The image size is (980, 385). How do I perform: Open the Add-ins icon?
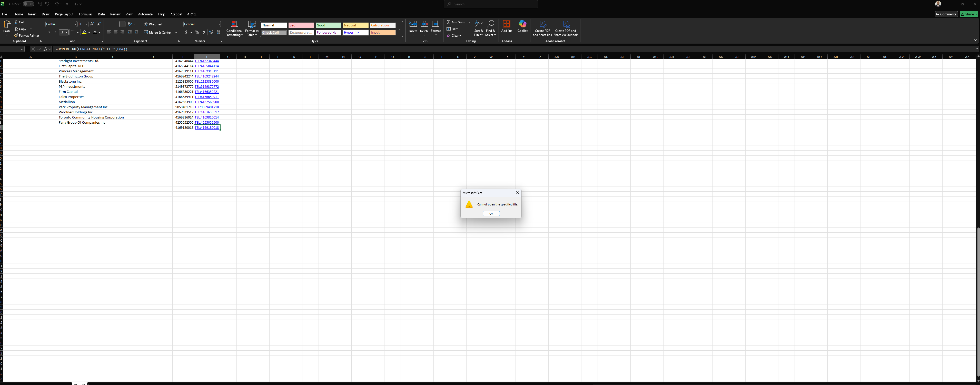(506, 24)
